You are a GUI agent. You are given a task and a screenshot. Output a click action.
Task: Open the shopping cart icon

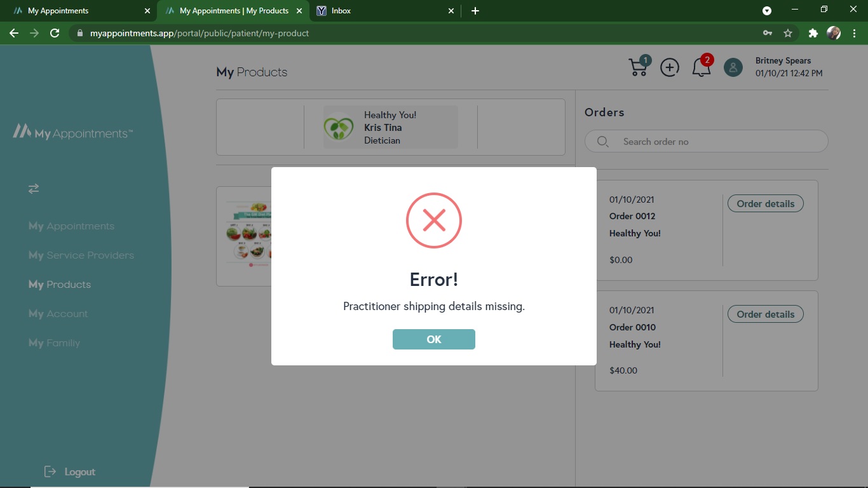[638, 67]
